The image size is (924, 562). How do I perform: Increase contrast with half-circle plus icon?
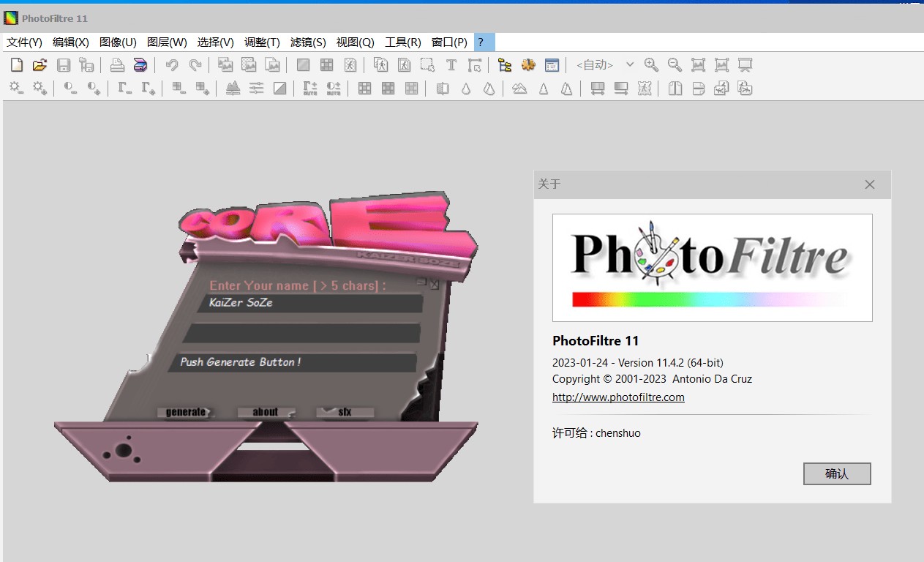tap(94, 89)
